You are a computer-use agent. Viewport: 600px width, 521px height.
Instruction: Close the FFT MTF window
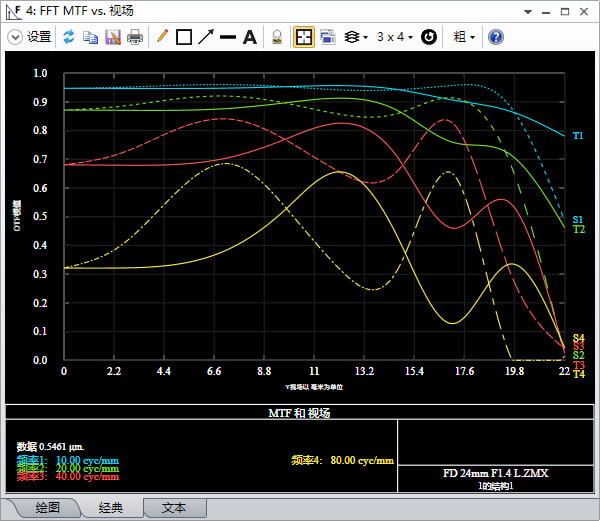(x=584, y=12)
